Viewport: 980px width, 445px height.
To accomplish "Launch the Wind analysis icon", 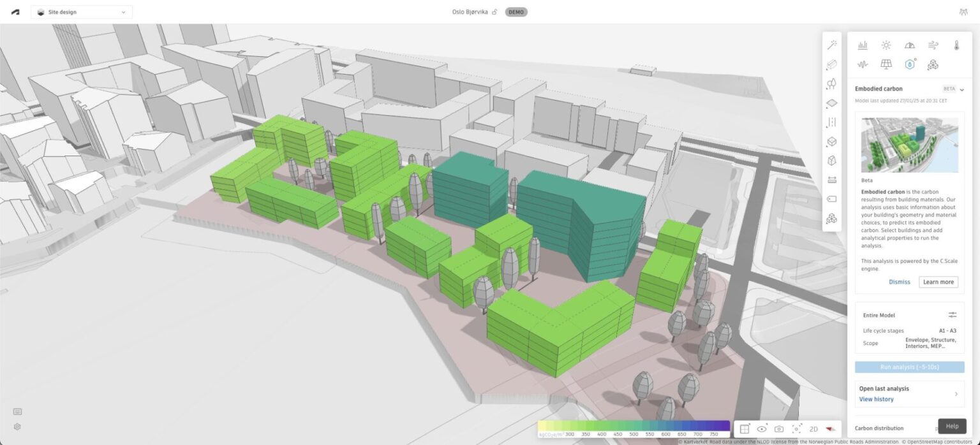I will [x=932, y=45].
